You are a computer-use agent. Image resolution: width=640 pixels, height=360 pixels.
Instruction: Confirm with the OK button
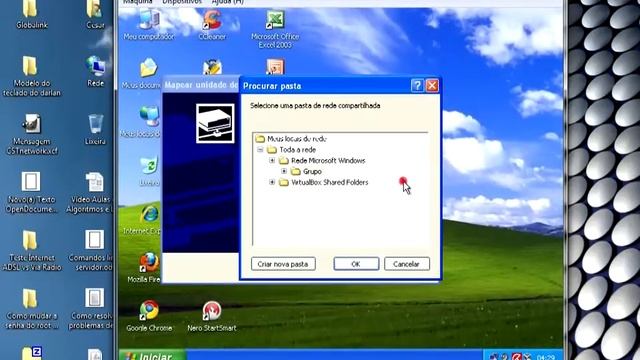(356, 264)
